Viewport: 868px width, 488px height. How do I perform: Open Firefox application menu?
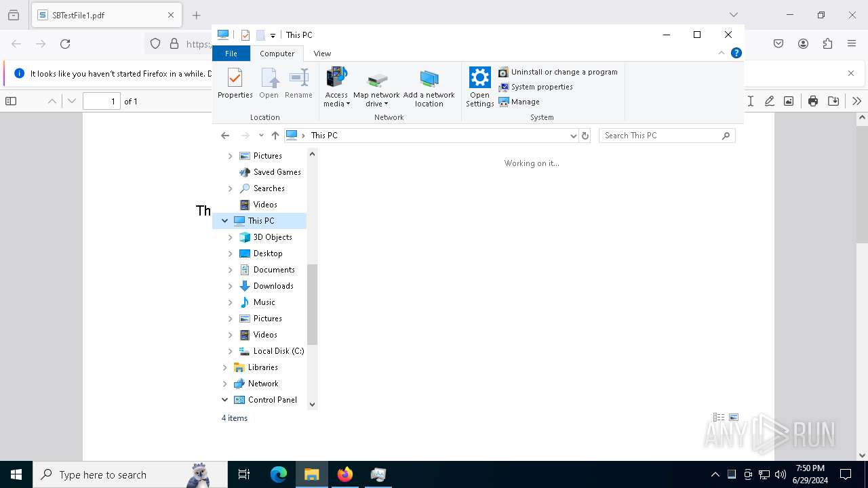pos(852,44)
